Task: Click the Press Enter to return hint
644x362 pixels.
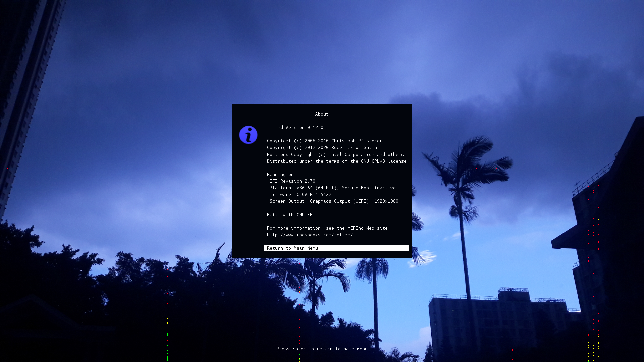Action: point(322,349)
